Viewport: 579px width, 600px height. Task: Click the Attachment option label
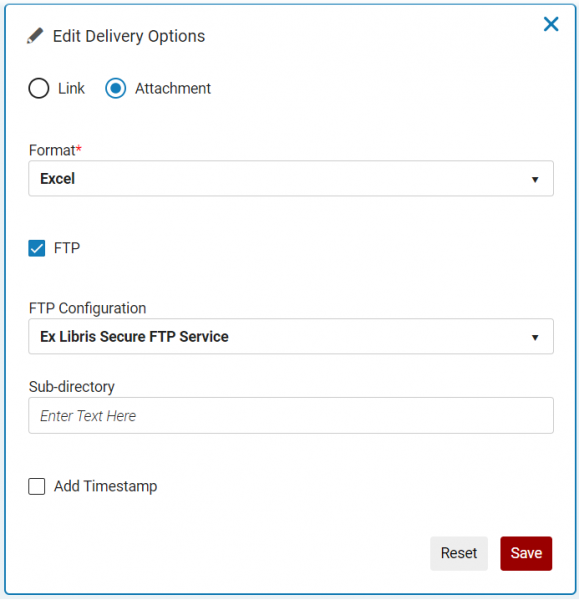173,88
